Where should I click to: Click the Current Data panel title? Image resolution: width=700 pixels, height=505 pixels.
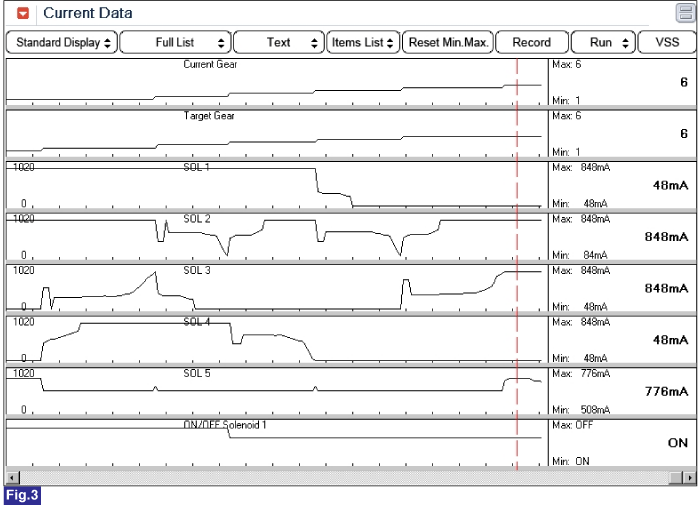pos(88,13)
